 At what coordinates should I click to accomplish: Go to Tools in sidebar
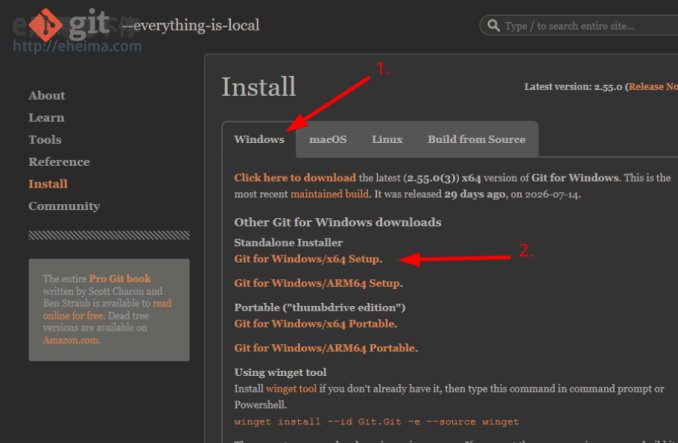45,140
